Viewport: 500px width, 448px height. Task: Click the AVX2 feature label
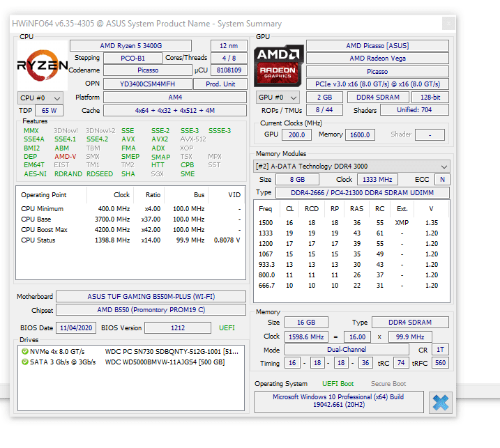click(160, 139)
